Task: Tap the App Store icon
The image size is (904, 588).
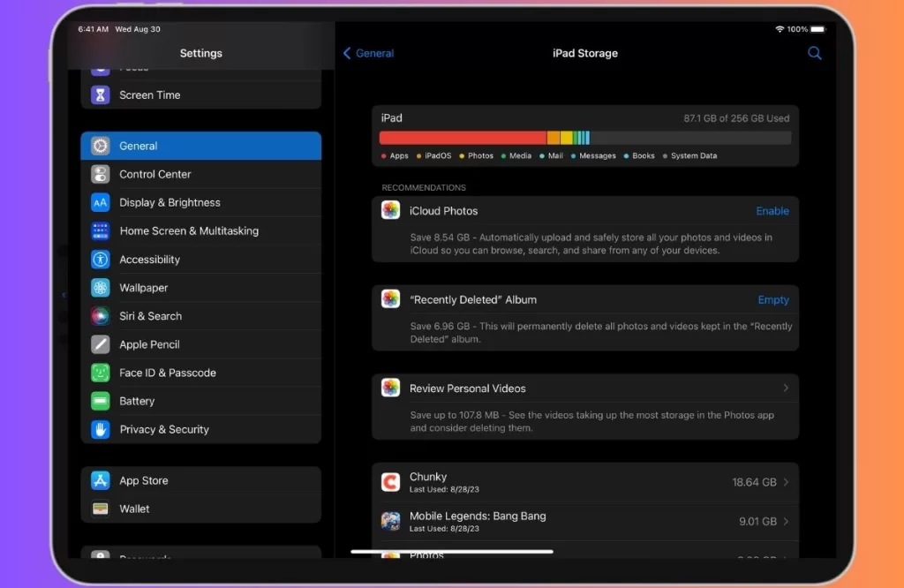Action: click(101, 480)
